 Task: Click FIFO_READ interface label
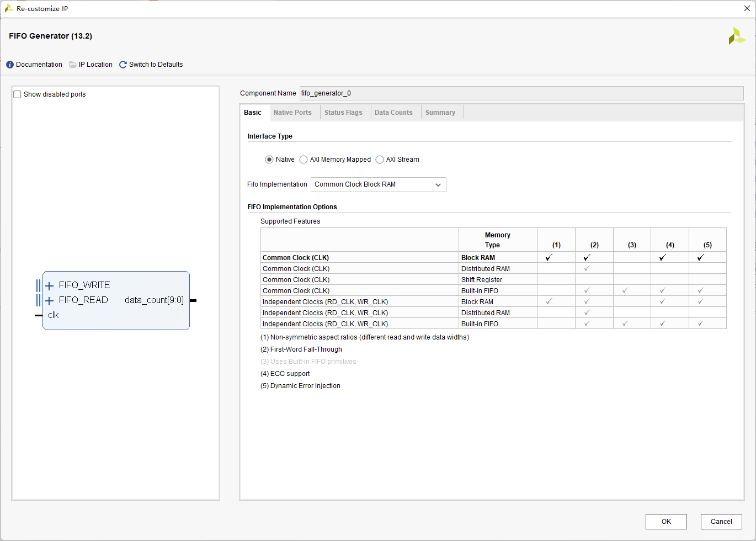point(83,300)
